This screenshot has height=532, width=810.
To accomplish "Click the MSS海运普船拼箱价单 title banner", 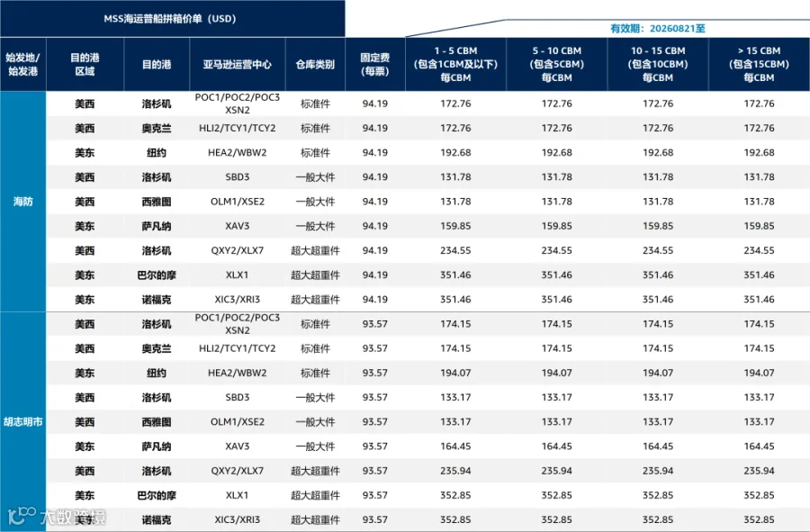I will point(173,19).
